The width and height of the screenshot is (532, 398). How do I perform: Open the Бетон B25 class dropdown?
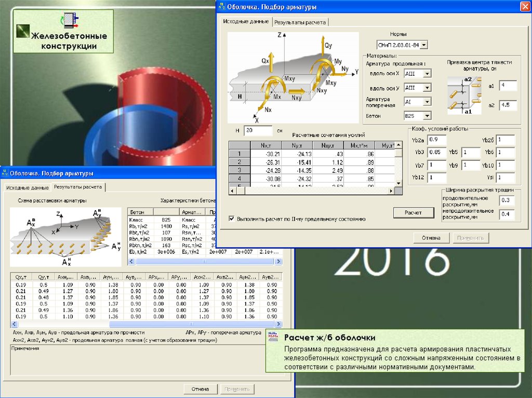tap(427, 116)
